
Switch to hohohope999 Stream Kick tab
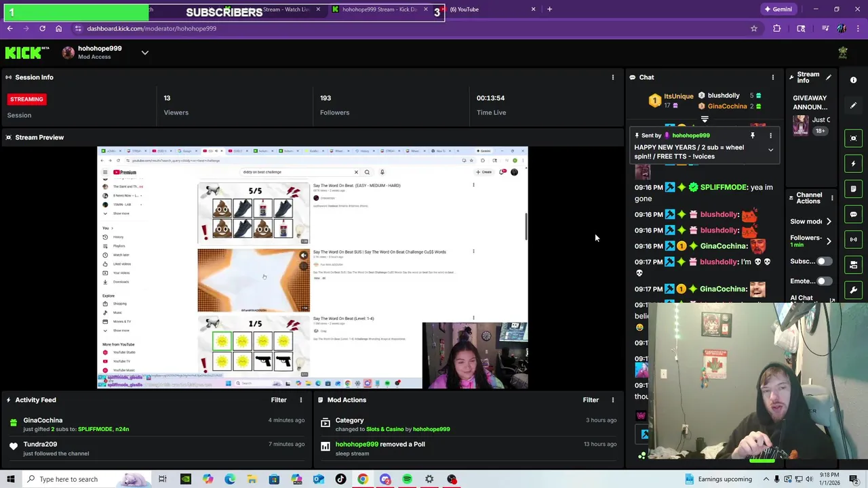pos(380,9)
